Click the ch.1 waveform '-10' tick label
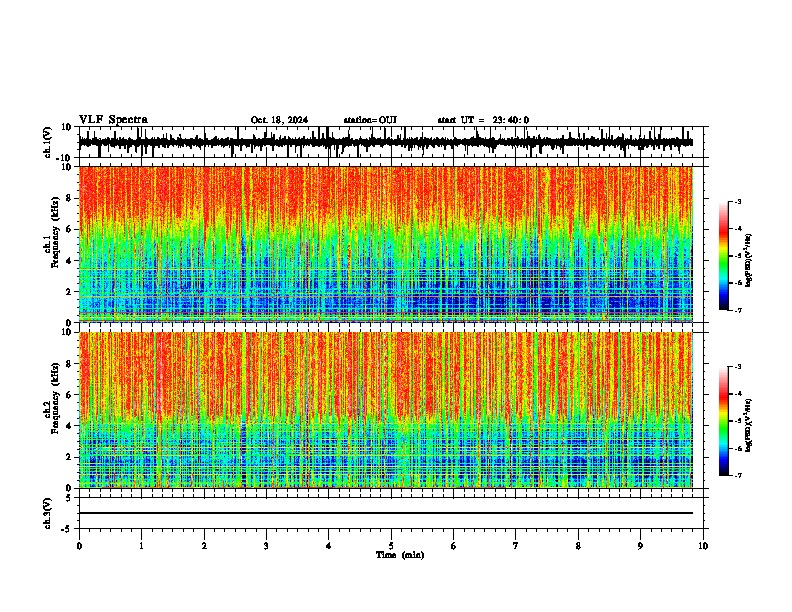 pos(65,158)
